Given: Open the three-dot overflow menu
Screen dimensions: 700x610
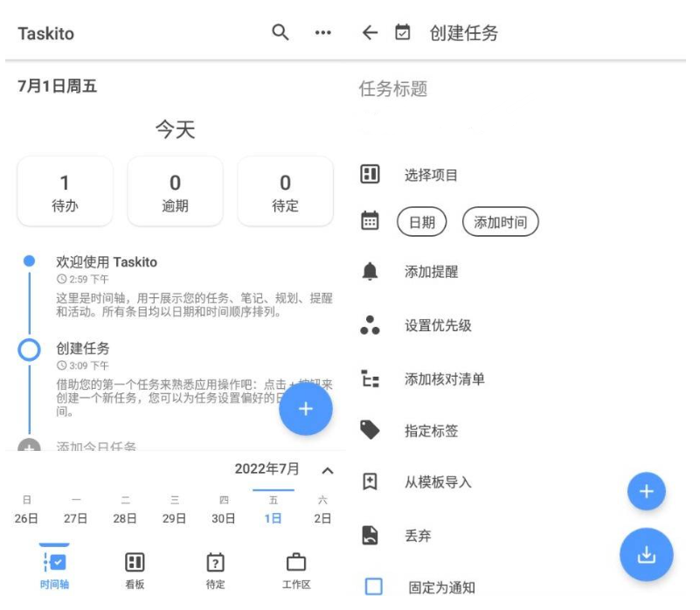Looking at the screenshot, I should coord(322,32).
